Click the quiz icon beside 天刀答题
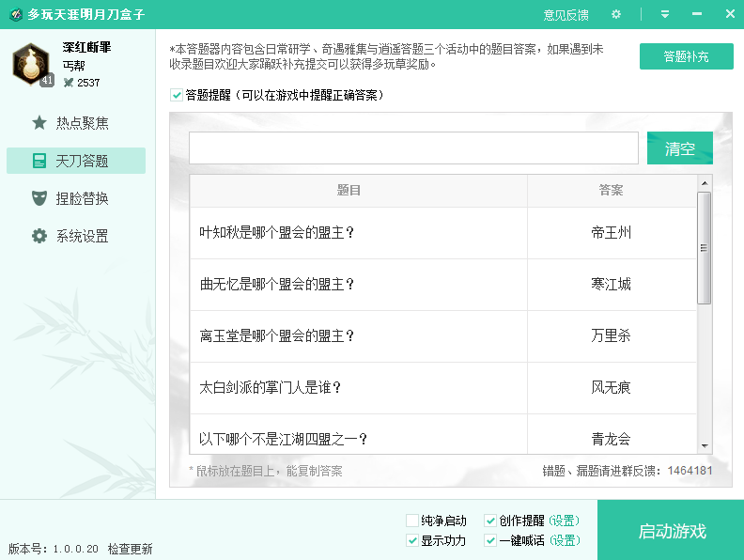Screen dimensions: 744x560 point(39,161)
